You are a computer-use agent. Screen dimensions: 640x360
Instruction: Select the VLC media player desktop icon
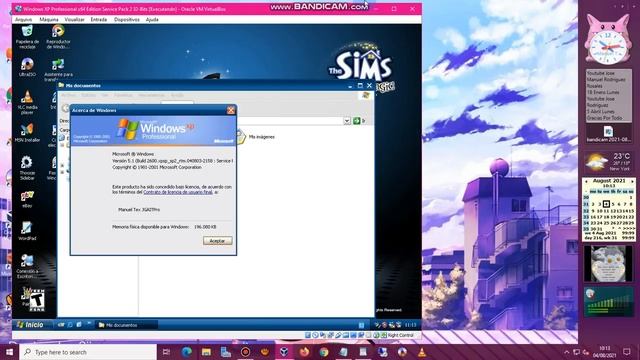[x=27, y=102]
